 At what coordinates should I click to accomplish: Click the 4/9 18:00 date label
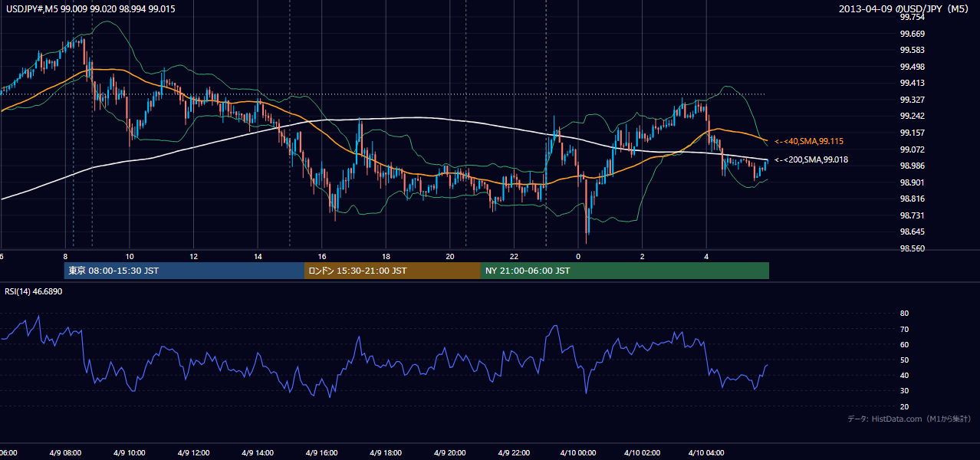tap(386, 453)
